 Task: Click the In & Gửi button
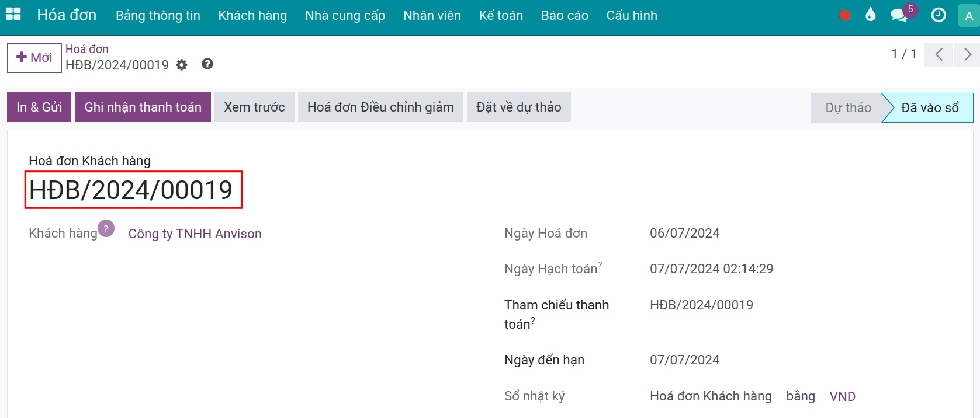[39, 107]
